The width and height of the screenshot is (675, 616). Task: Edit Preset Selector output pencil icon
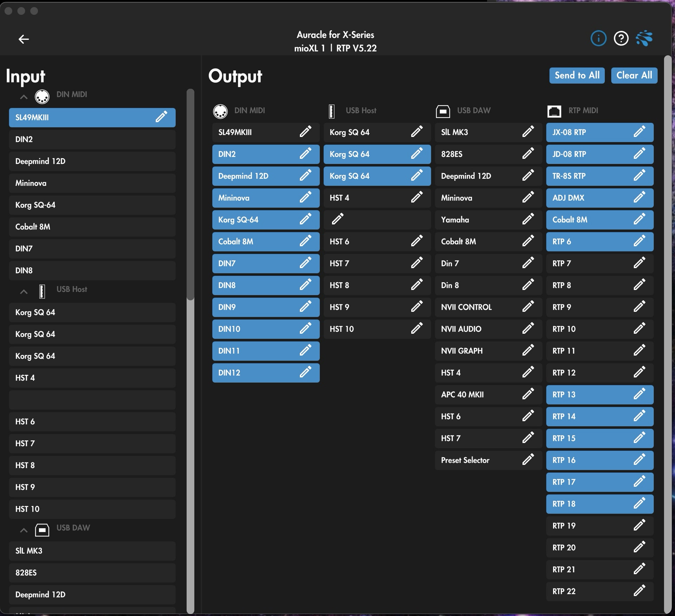(x=528, y=459)
